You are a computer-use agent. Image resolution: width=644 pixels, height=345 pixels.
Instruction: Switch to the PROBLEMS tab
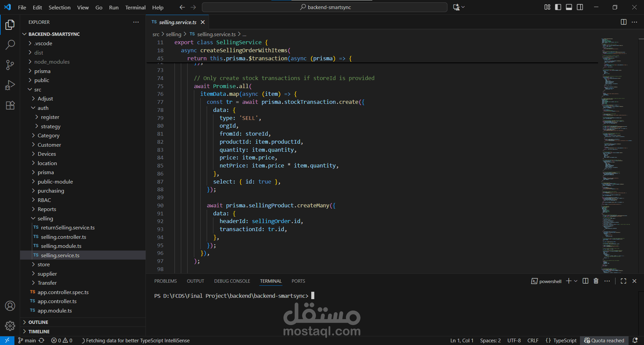click(x=165, y=281)
